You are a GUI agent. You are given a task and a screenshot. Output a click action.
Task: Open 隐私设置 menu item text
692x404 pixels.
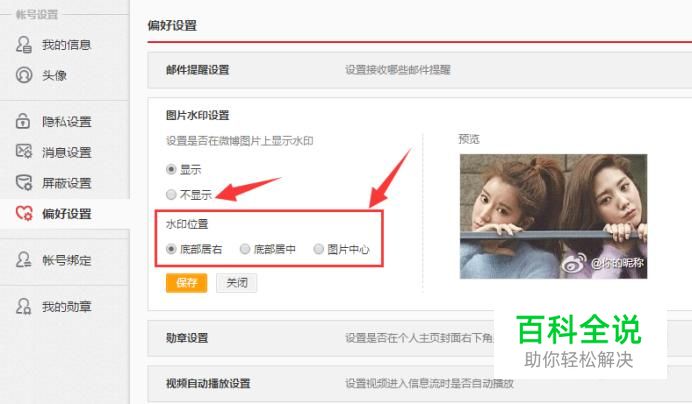click(x=67, y=121)
